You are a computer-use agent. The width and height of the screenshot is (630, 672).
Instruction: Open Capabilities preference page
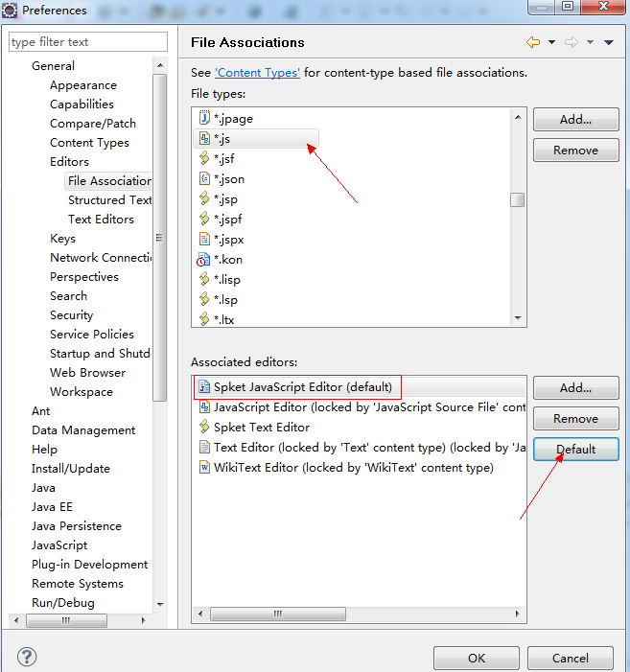click(x=82, y=104)
